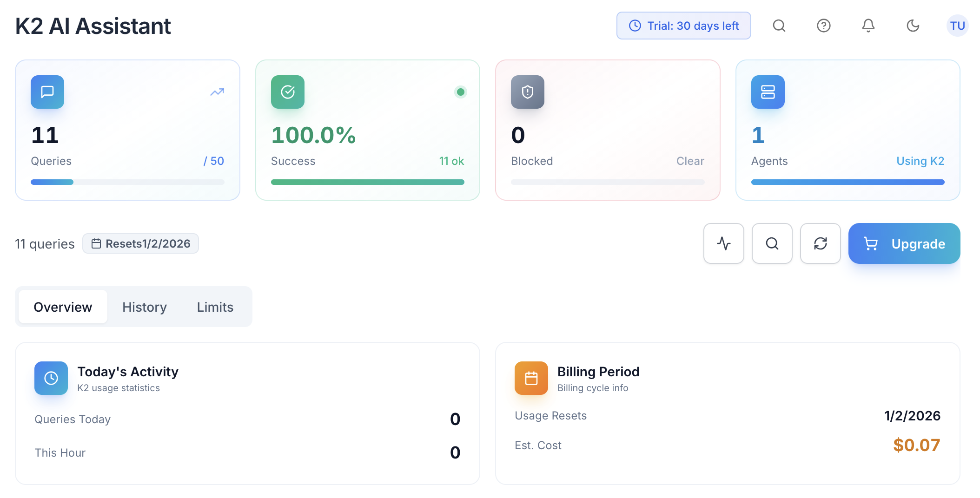Select the Success checkmark icon
Image resolution: width=980 pixels, height=498 pixels.
tap(287, 92)
